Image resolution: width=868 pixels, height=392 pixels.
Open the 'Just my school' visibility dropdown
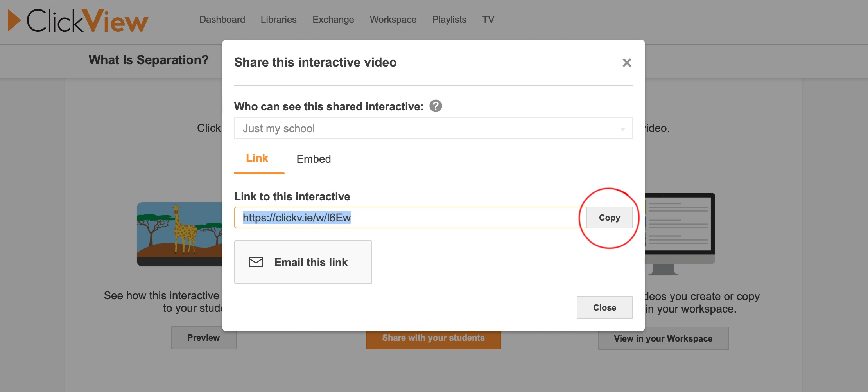(x=433, y=128)
